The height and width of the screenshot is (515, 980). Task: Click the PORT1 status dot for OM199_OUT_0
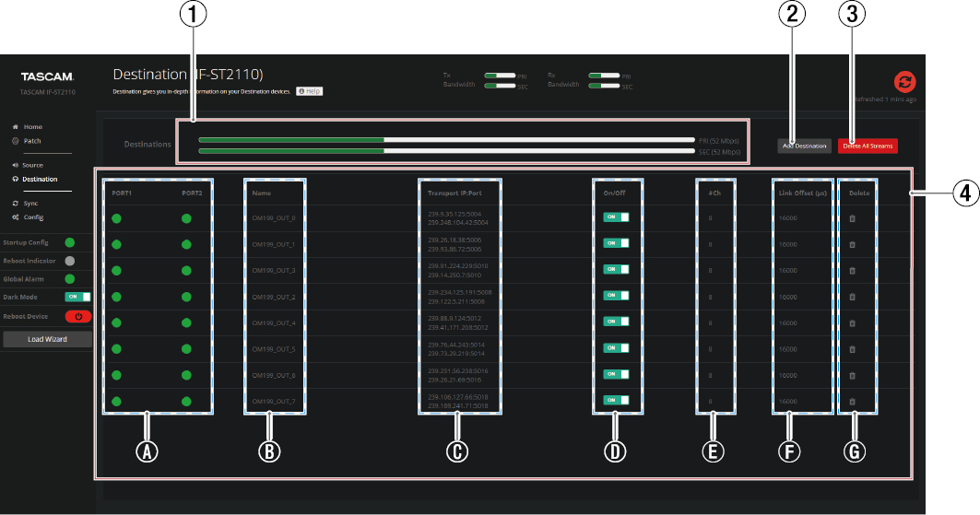(x=116, y=218)
